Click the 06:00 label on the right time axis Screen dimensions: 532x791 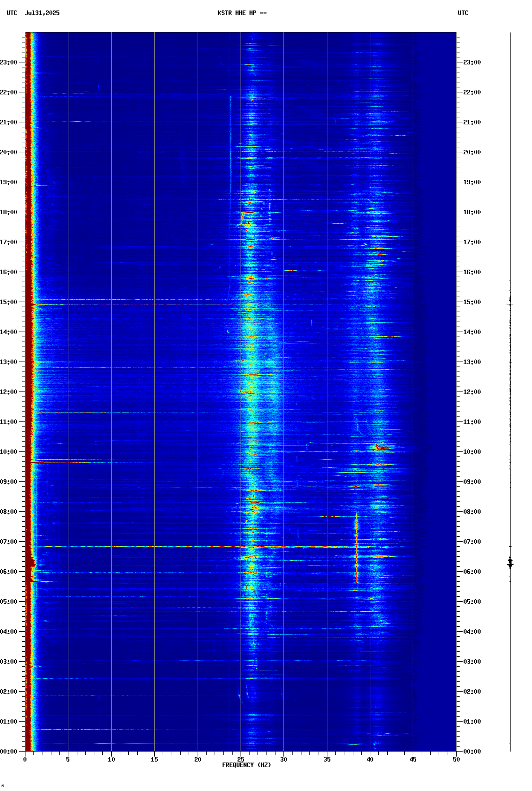(x=472, y=572)
